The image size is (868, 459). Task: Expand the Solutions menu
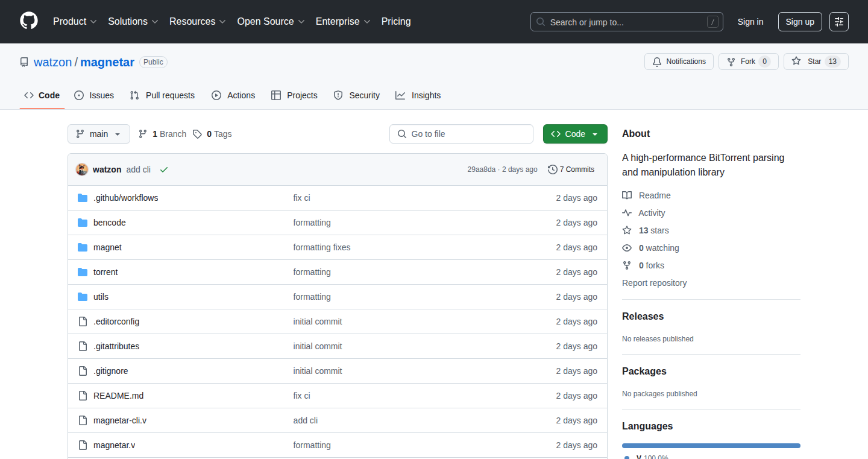click(133, 21)
